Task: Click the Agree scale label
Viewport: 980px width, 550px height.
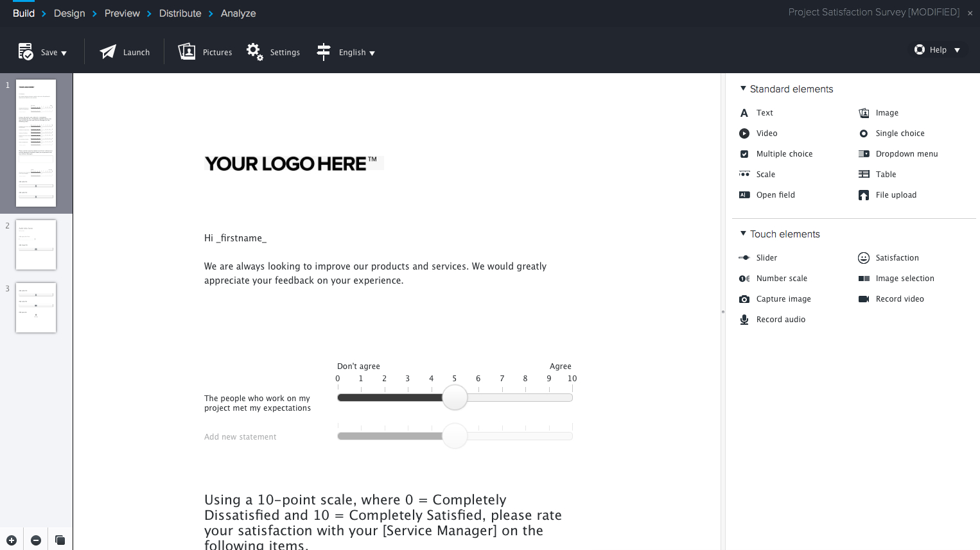Action: pyautogui.click(x=561, y=366)
